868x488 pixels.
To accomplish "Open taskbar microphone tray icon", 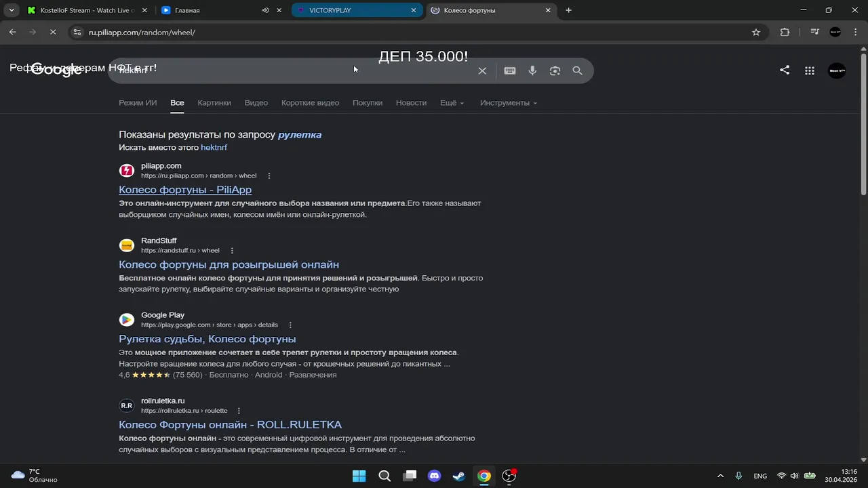I will 738,476.
